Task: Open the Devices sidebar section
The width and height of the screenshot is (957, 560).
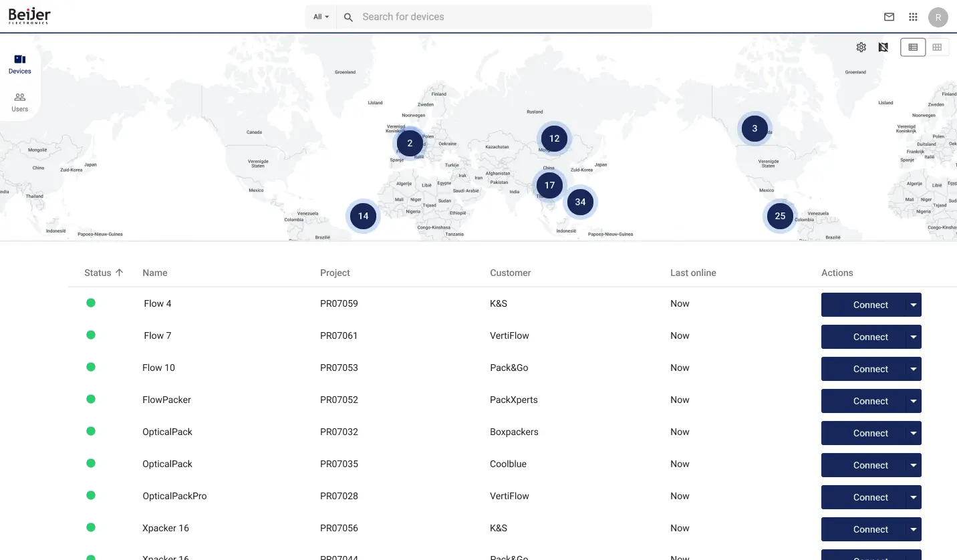Action: pyautogui.click(x=20, y=64)
